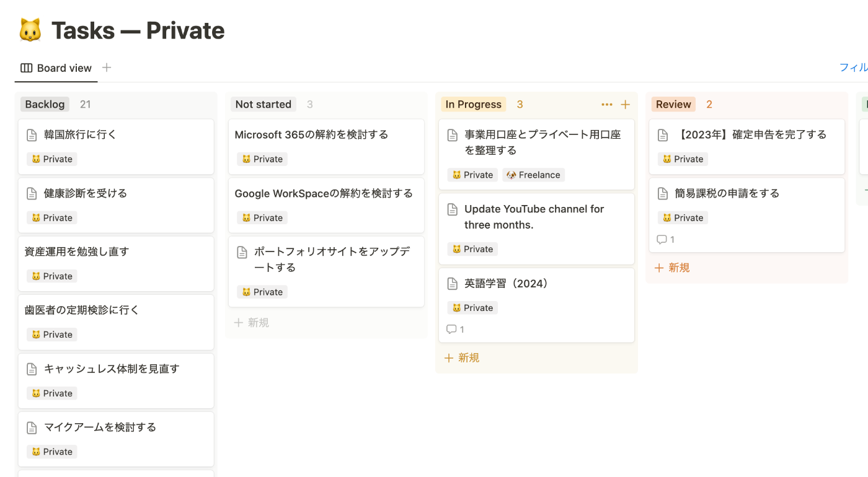Viewport: 868px width, 477px height.
Task: Open ポートフォリオサイトをアップデートする card
Action: tap(326, 272)
